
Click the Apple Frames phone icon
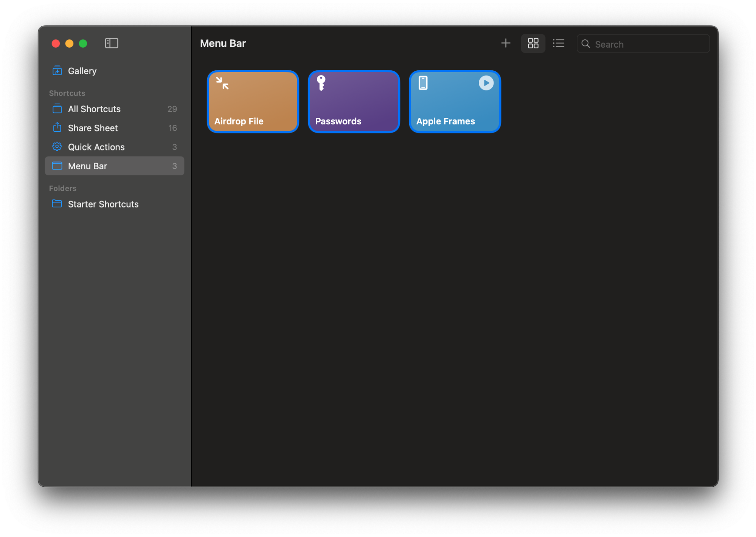coord(423,83)
